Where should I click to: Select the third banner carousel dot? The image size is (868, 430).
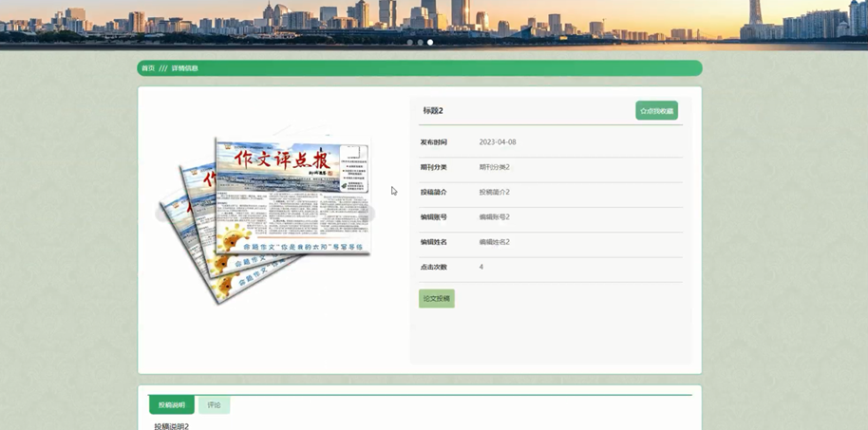430,43
